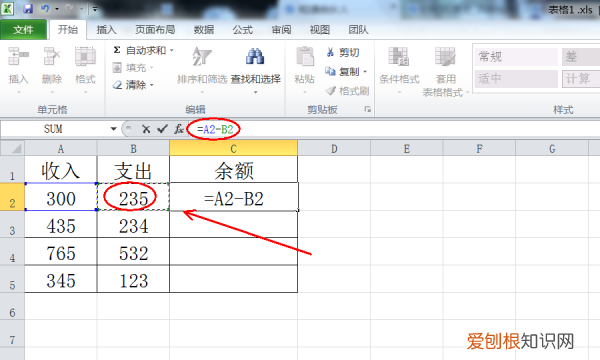
Task: Click the Redo icon in quick access toolbar
Action: (69, 8)
